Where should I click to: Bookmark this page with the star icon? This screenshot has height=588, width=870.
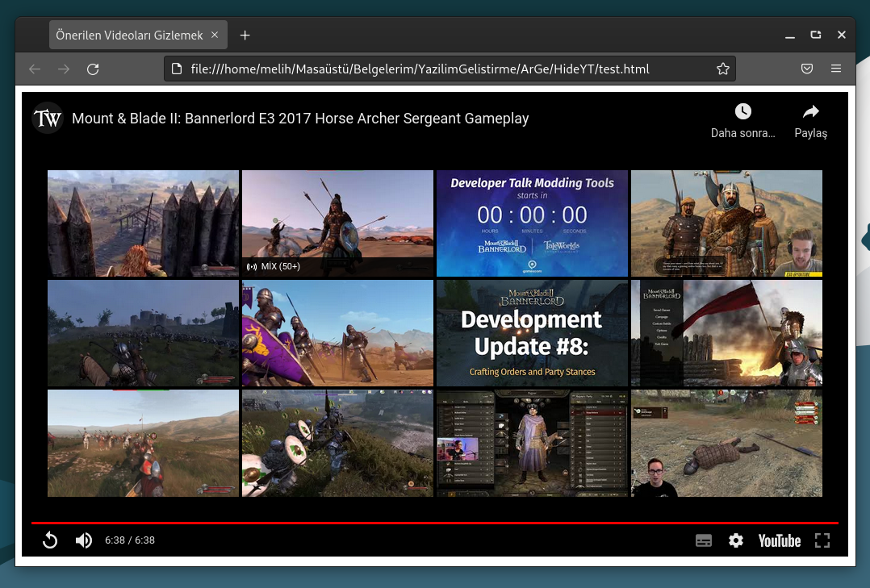723,69
